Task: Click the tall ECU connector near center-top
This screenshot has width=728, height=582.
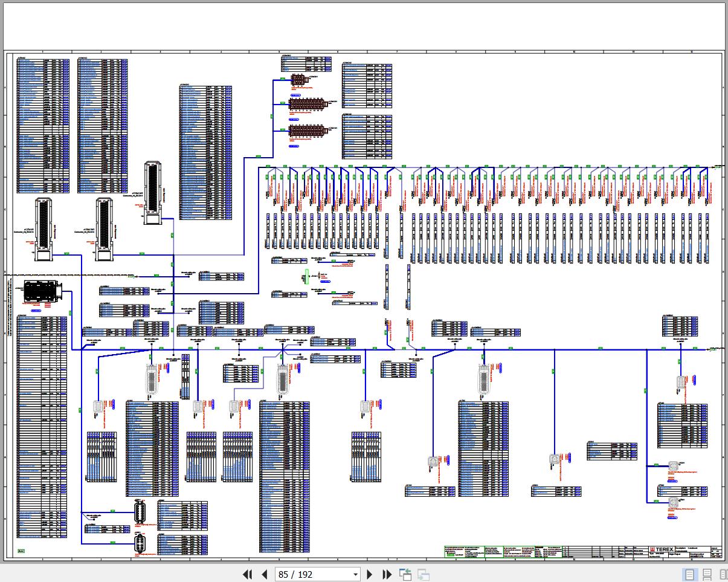Action: [154, 193]
